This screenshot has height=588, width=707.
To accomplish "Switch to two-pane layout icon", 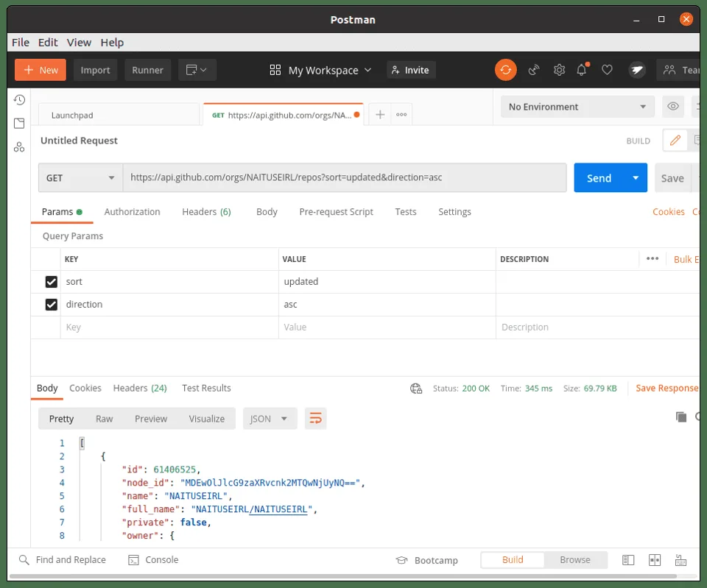I will pos(654,560).
